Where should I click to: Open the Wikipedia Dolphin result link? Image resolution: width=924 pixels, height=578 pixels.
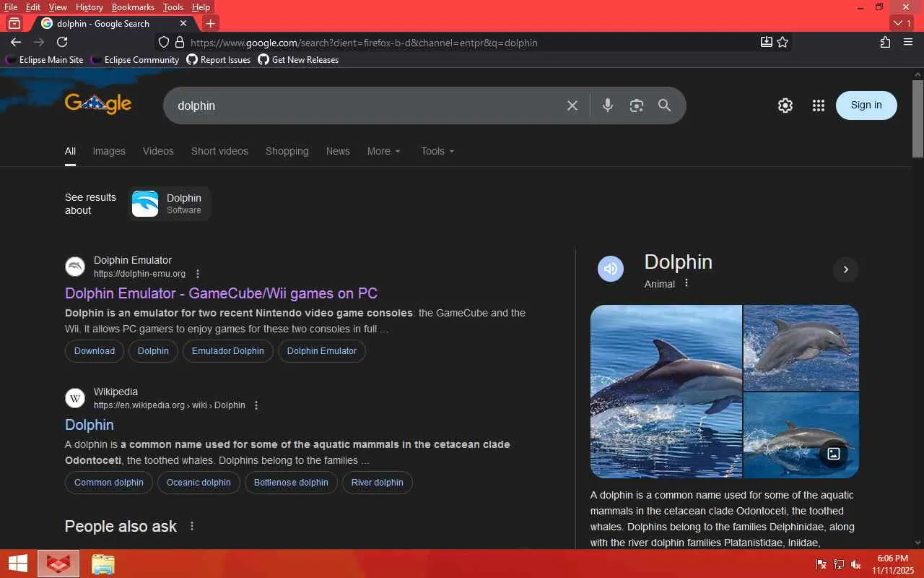point(90,425)
